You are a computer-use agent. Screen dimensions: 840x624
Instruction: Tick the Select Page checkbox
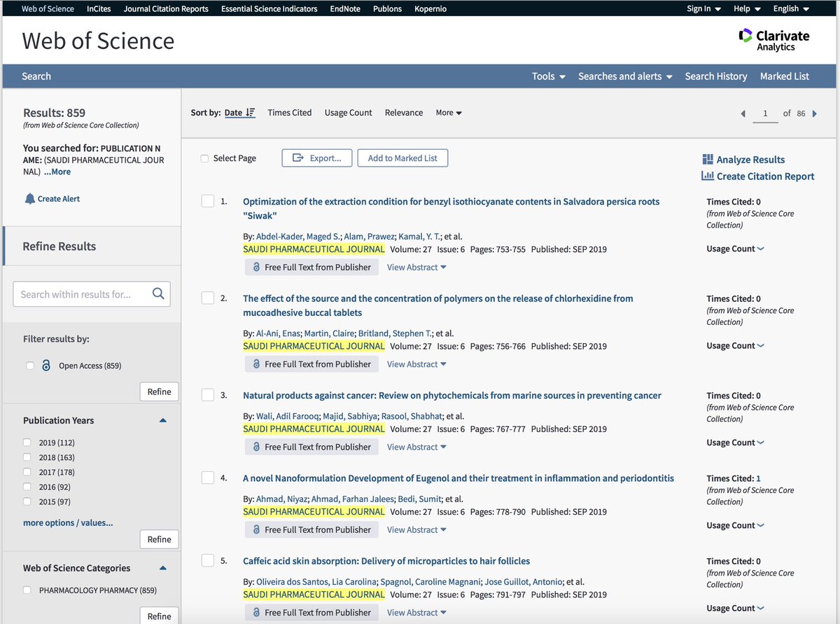[204, 158]
